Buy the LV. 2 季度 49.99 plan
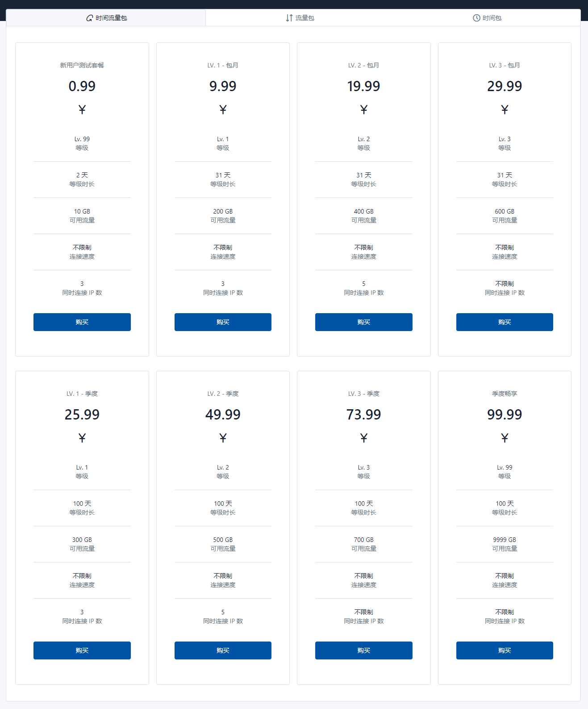The image size is (588, 709). tap(223, 650)
